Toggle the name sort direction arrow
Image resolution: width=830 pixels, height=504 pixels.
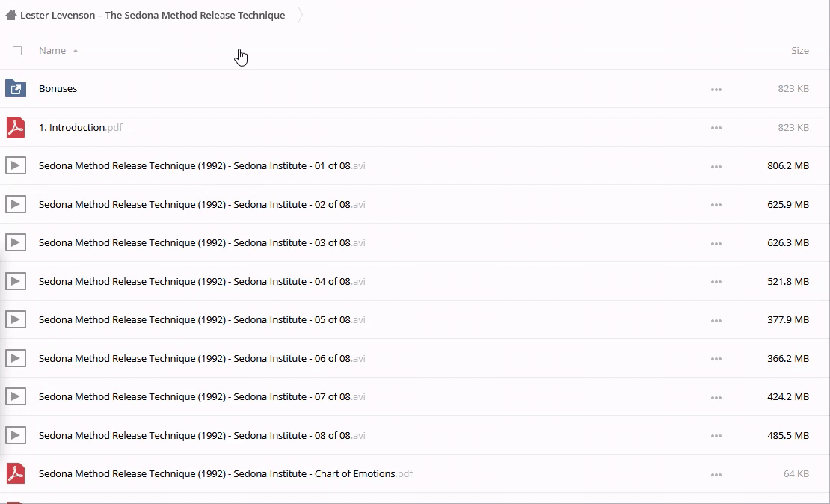[76, 52]
